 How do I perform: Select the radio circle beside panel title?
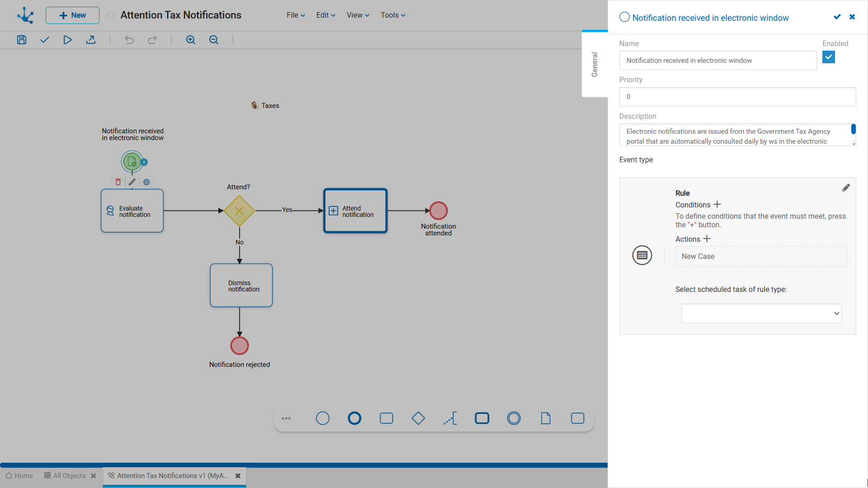point(624,17)
